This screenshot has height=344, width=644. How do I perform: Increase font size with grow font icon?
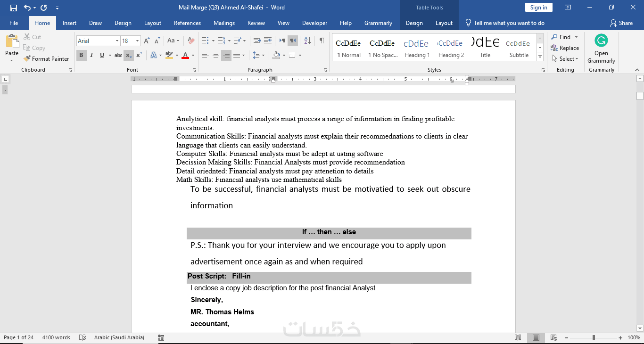tap(147, 41)
